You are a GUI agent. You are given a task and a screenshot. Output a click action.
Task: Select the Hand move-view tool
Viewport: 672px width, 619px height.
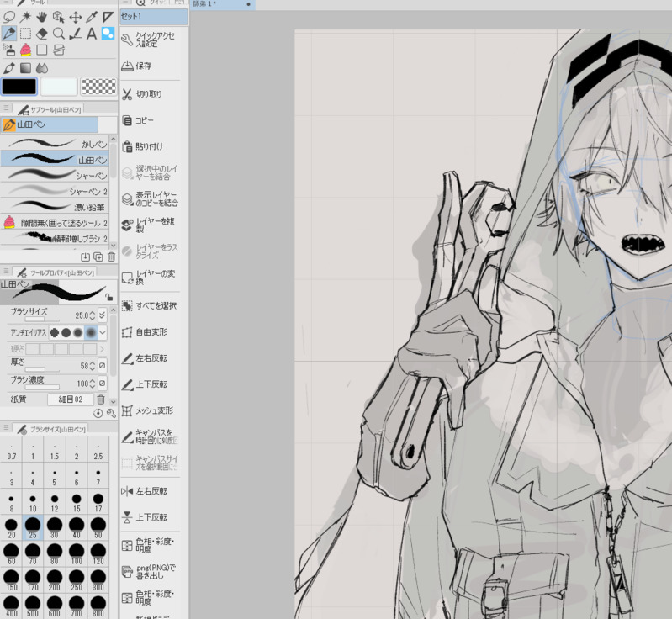click(x=42, y=17)
